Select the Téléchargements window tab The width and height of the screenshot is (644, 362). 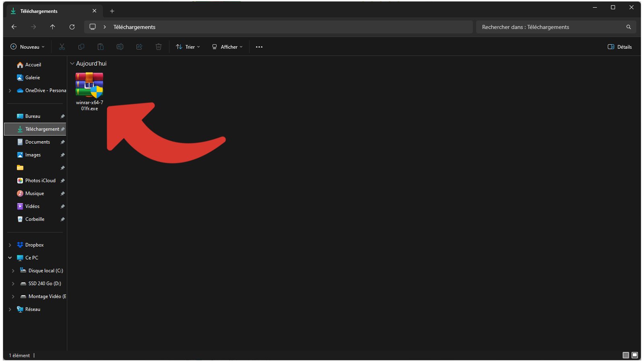point(54,11)
